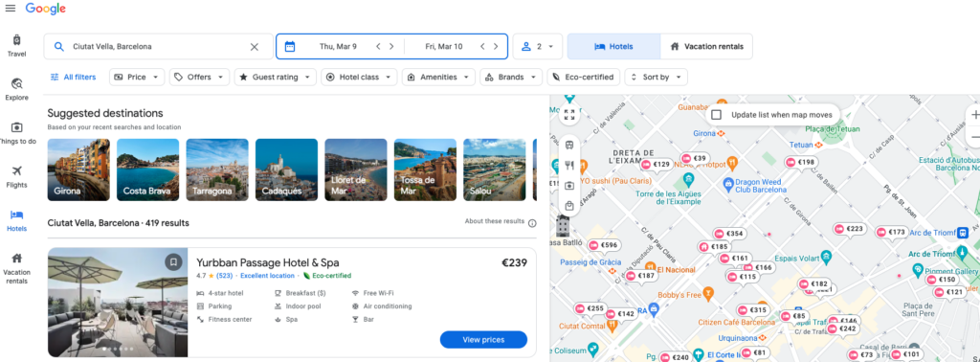Open the calendar date picker icon
Screen dimensions: 980x362
tap(289, 46)
